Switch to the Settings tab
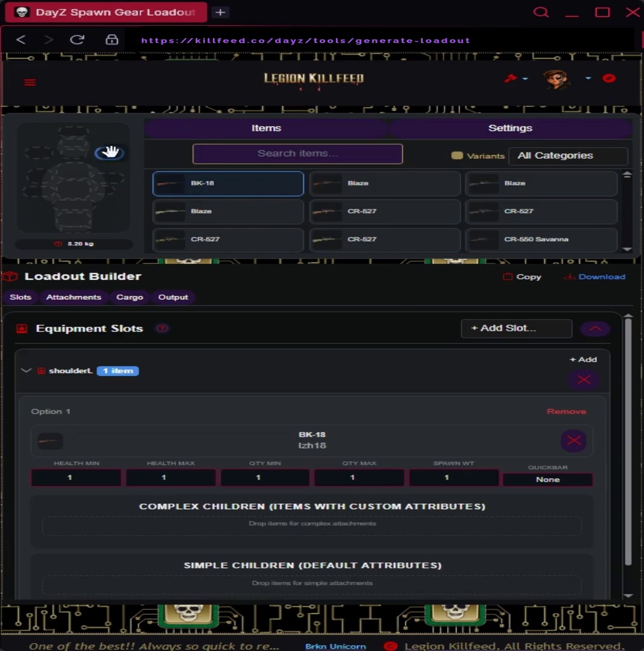This screenshot has height=651, width=644. click(x=510, y=128)
